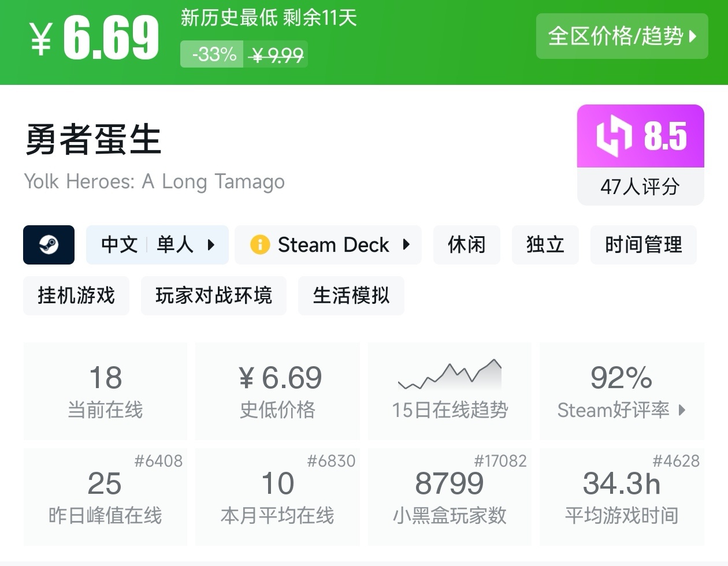
Task: Click the Steam platform logo icon
Action: coord(49,245)
